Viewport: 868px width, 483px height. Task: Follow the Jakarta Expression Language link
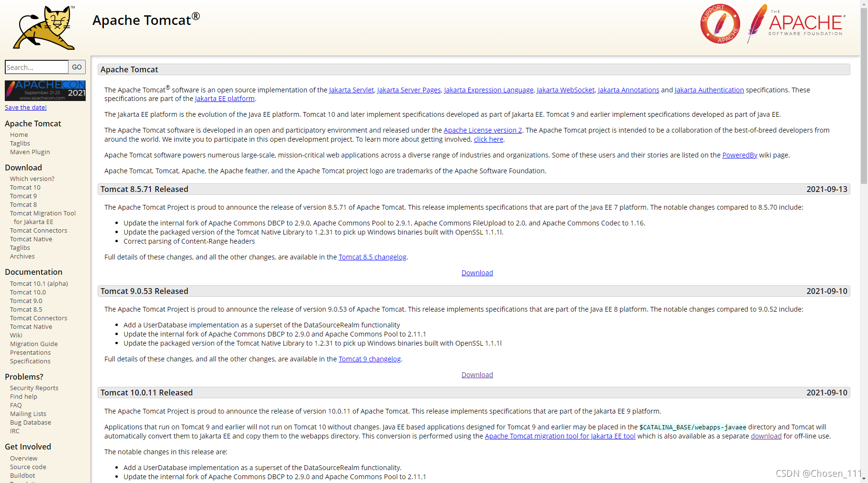(489, 90)
